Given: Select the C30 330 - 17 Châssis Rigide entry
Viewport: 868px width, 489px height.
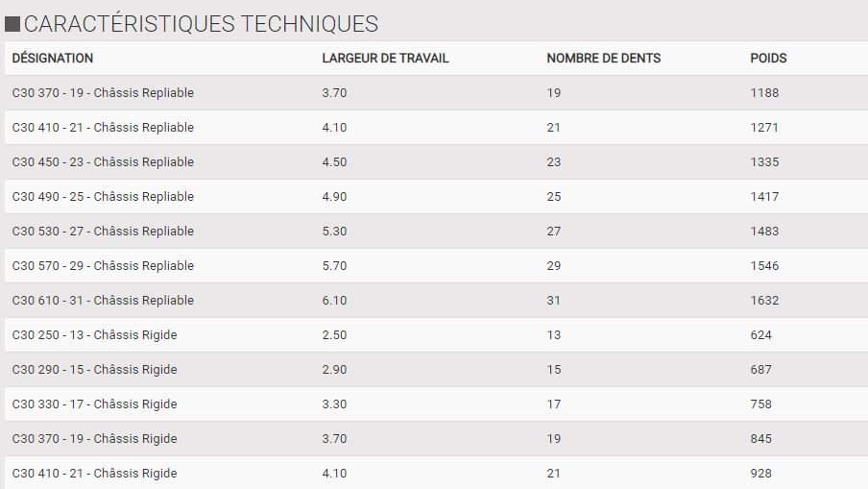Looking at the screenshot, I should point(94,404).
